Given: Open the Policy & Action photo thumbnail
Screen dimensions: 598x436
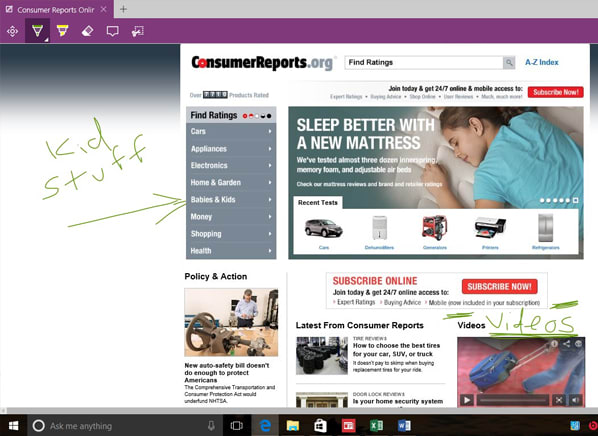Looking at the screenshot, I should pyautogui.click(x=231, y=322).
